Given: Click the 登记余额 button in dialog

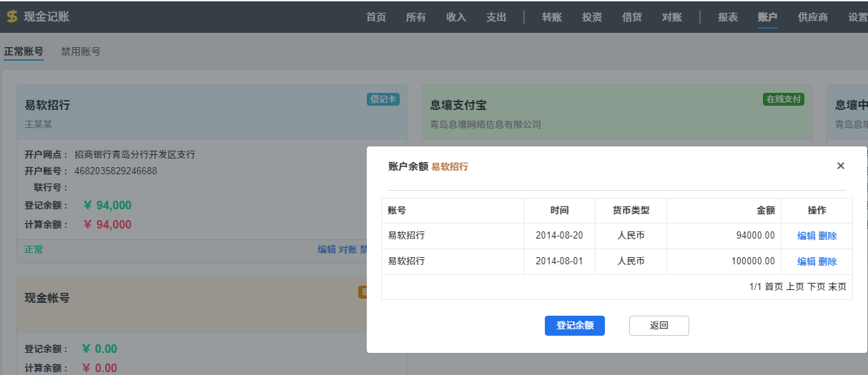Looking at the screenshot, I should (x=575, y=325).
